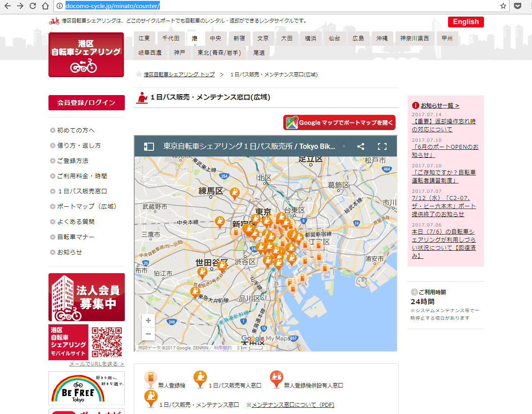
Task: Select the 沖縄 area tab
Action: (382, 38)
